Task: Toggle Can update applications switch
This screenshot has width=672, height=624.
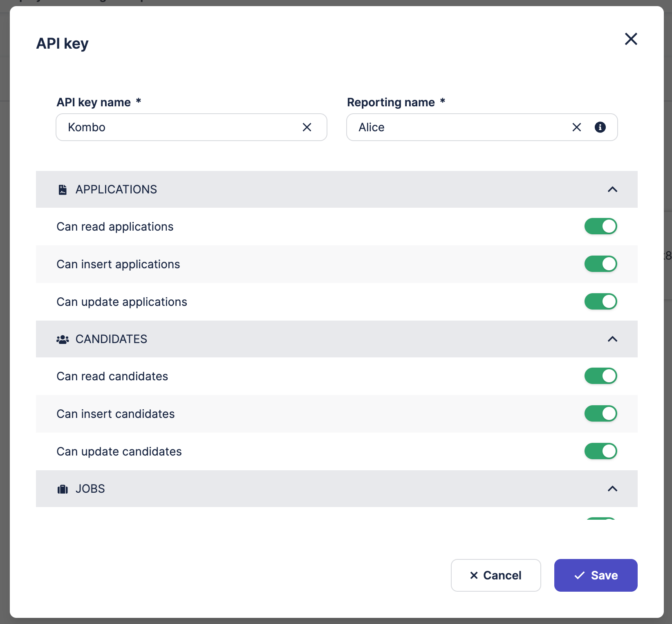Action: (x=600, y=301)
